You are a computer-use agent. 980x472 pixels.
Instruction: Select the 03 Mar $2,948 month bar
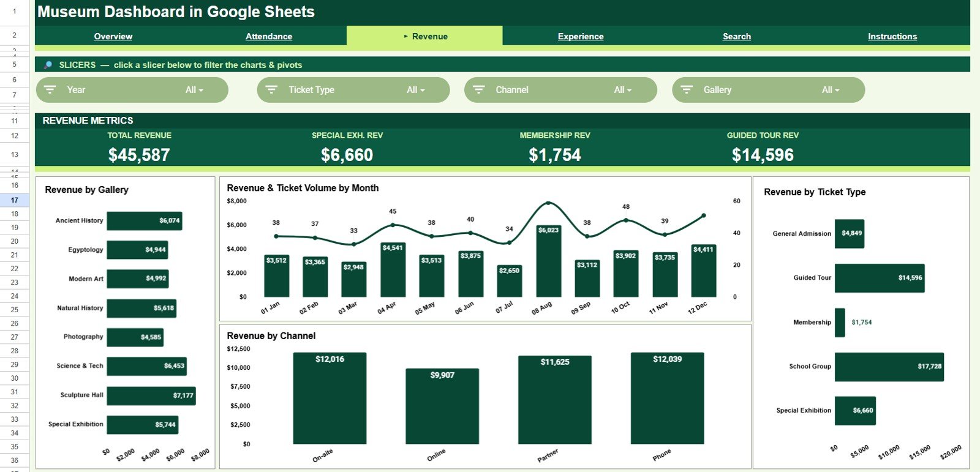(x=353, y=279)
